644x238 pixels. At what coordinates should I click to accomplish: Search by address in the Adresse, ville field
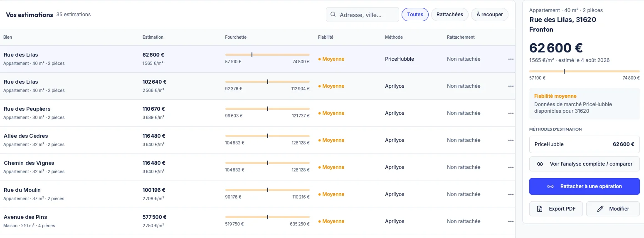(x=363, y=15)
